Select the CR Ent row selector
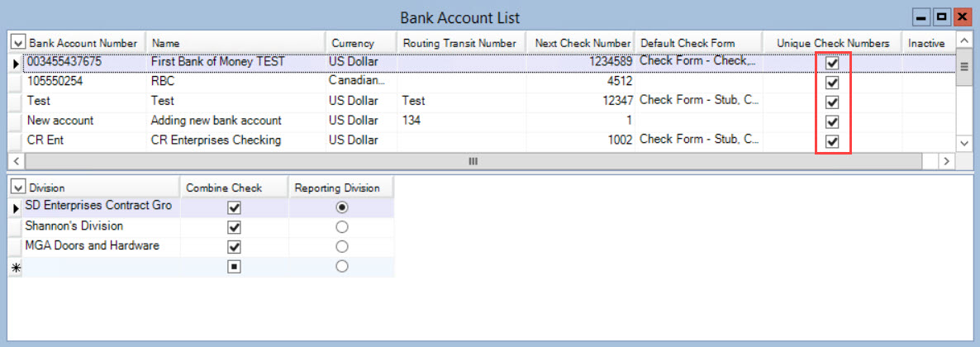980x347 pixels. click(15, 140)
